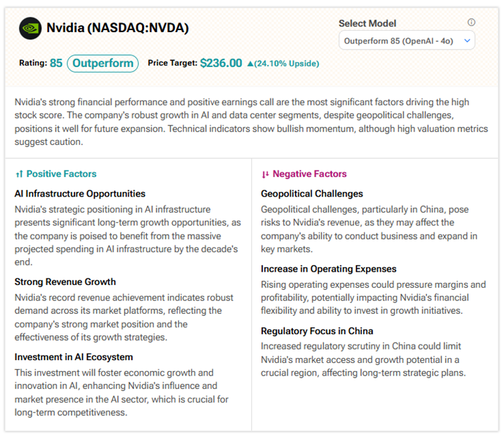Screen dimensions: 504x434
Task: Click the Strong Revenue Growth heading
Action: 65,282
